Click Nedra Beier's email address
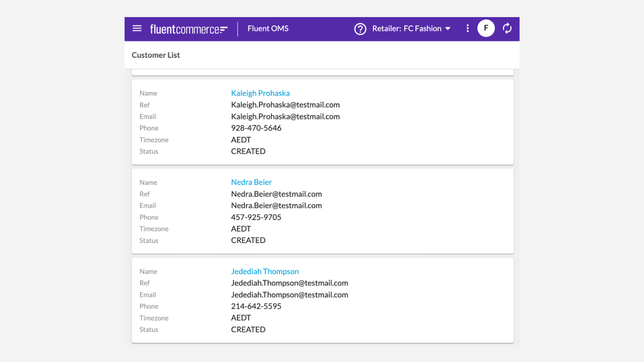Screen dimensions: 644x362 276,205
